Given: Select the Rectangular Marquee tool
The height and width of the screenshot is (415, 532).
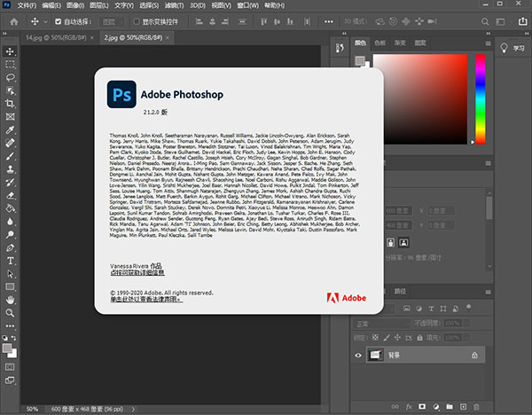Looking at the screenshot, I should click(x=10, y=65).
